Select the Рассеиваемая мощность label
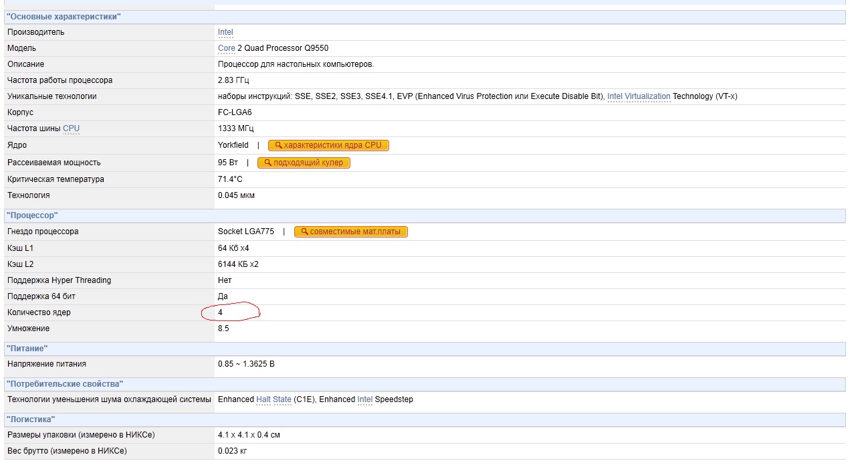This screenshot has width=868, height=467. [54, 163]
